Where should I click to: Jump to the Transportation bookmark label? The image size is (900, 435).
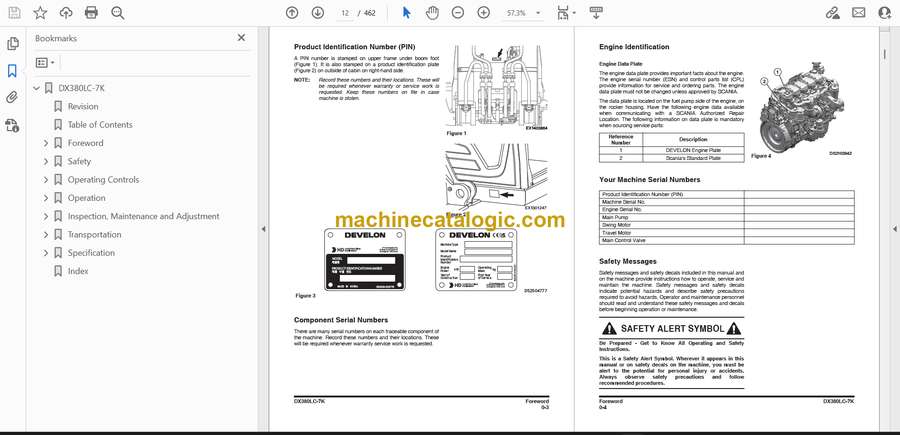pos(95,235)
